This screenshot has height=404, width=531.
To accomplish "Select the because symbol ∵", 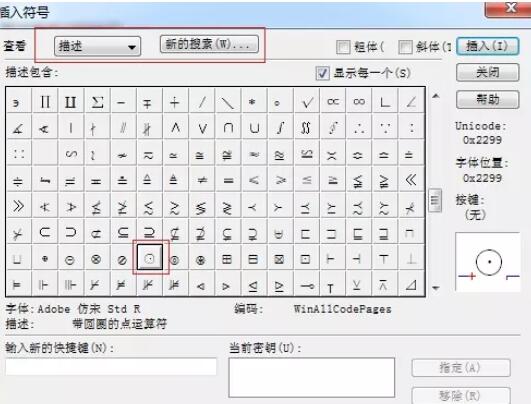I will pos(385,127).
